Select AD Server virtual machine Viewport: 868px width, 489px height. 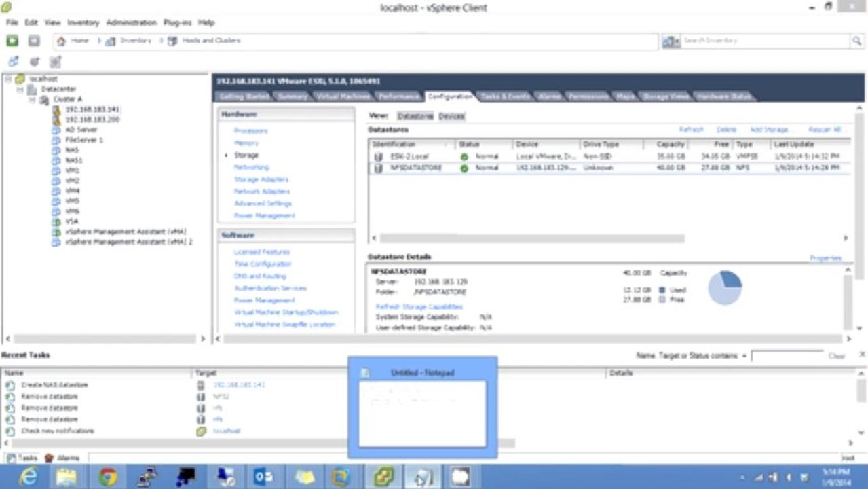[81, 130]
